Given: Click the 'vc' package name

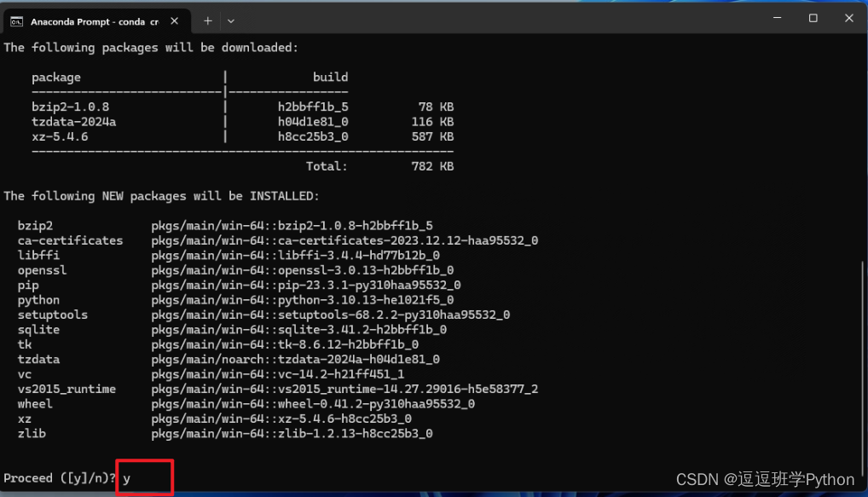Looking at the screenshot, I should tap(25, 374).
